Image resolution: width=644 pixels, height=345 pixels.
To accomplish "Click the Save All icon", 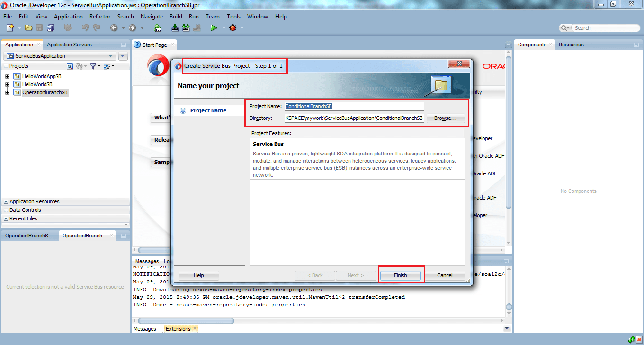I will point(51,27).
